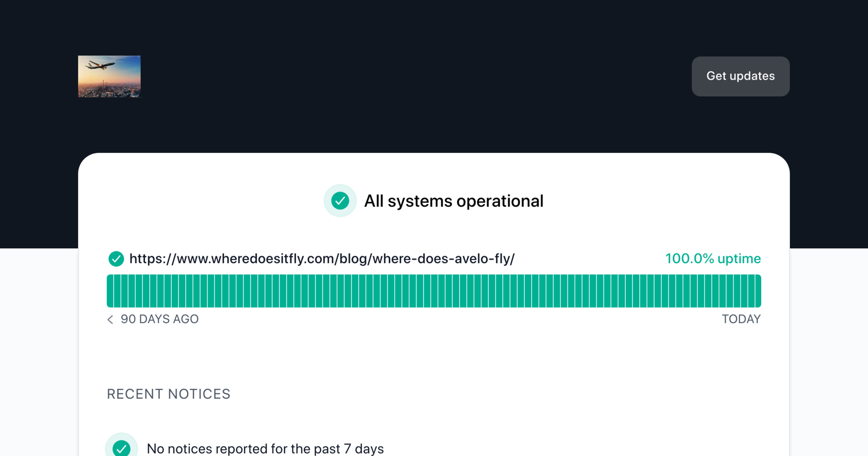Open the wheredoesitfly.com avelo monitor link
The image size is (868, 456).
(x=322, y=259)
